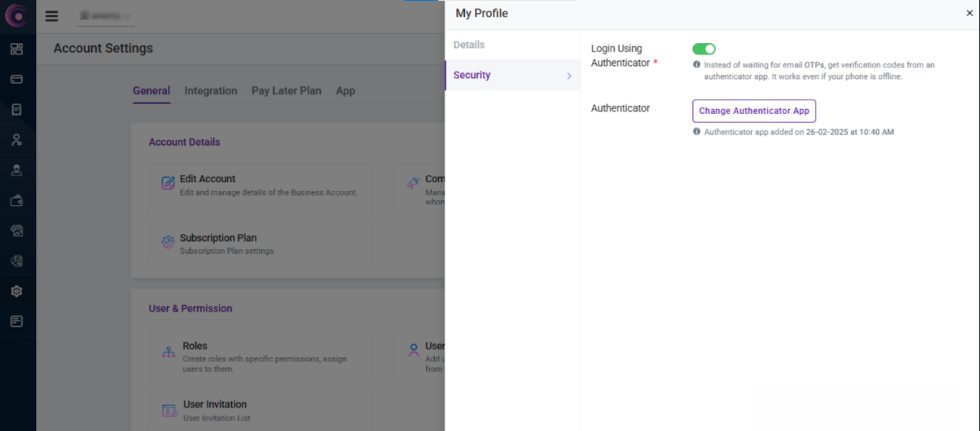980x431 pixels.
Task: Click the hamburger menu icon
Action: (x=52, y=16)
